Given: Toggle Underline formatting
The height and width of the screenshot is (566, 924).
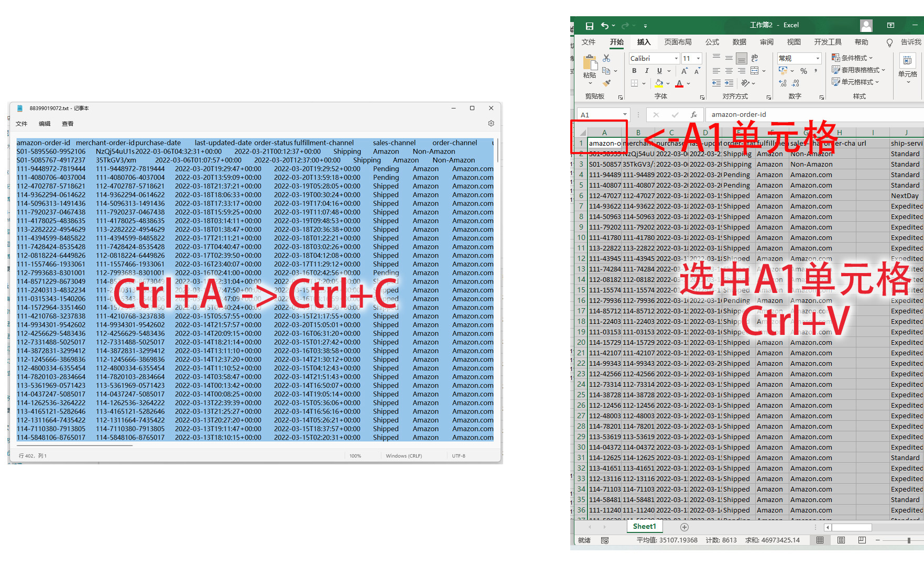Looking at the screenshot, I should coord(659,71).
